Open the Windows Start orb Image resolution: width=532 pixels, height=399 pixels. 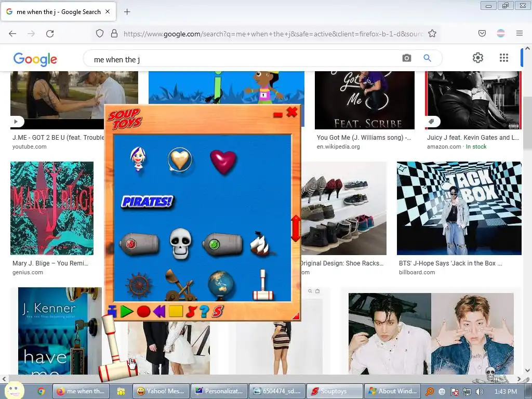pos(14,390)
